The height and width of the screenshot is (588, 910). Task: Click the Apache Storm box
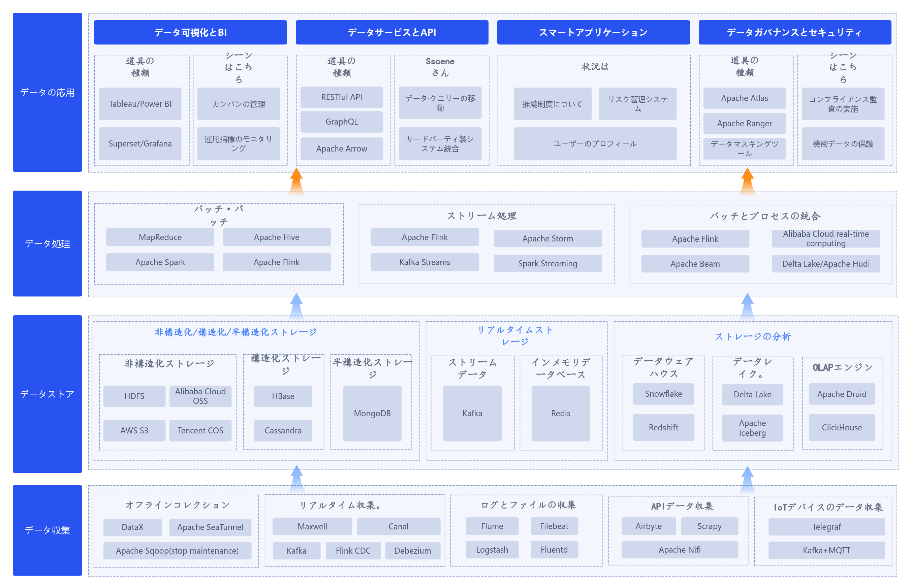(x=547, y=239)
